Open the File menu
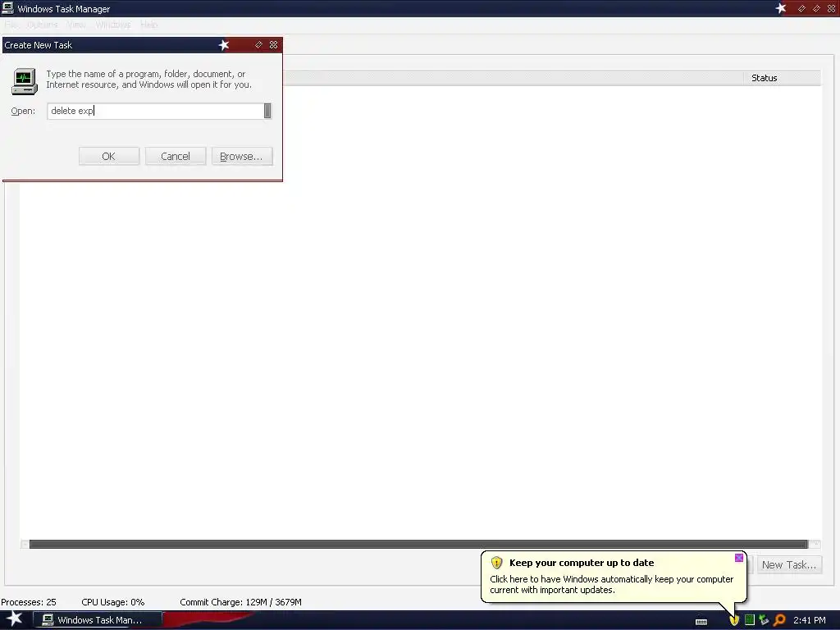Image resolution: width=840 pixels, height=630 pixels. point(10,25)
